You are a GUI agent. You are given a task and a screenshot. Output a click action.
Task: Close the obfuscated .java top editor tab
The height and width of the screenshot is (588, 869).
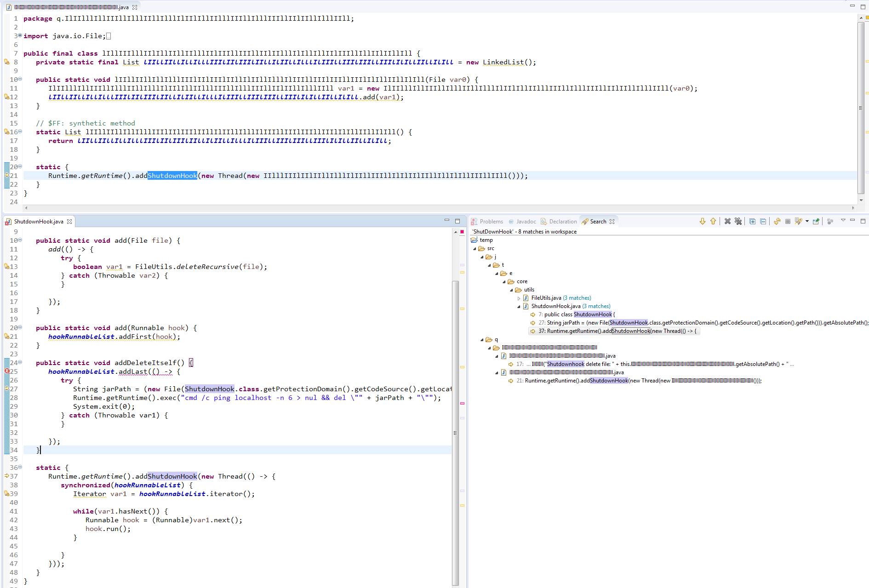pos(135,7)
